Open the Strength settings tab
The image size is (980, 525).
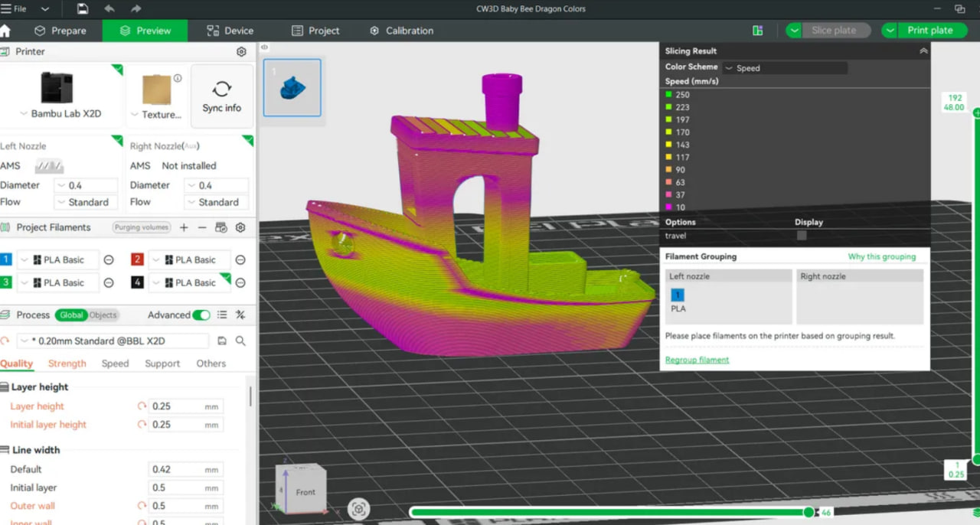point(67,364)
